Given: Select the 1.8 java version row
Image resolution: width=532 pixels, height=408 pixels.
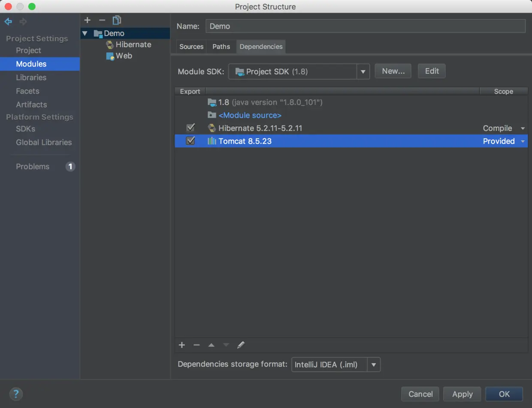Looking at the screenshot, I should tap(351, 102).
